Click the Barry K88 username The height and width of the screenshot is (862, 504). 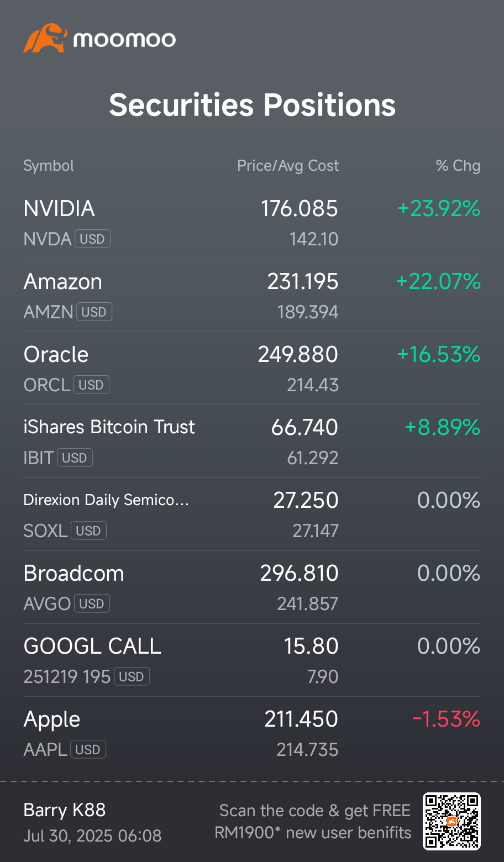coord(65,810)
